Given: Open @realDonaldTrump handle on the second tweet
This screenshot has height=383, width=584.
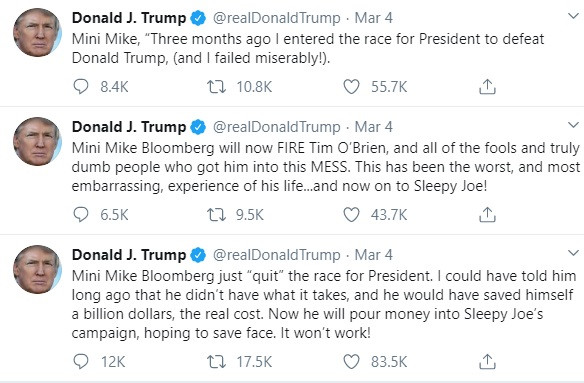Looking at the screenshot, I should (276, 127).
